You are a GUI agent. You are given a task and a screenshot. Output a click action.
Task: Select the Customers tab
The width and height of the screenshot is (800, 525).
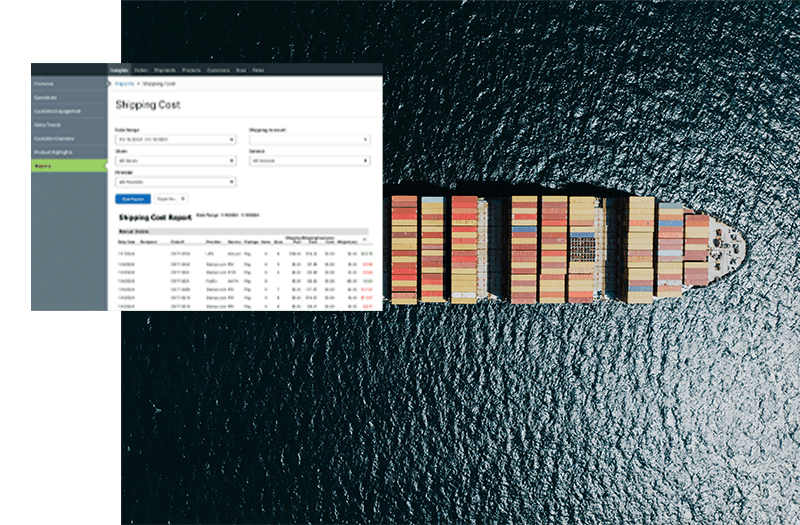[x=219, y=70]
